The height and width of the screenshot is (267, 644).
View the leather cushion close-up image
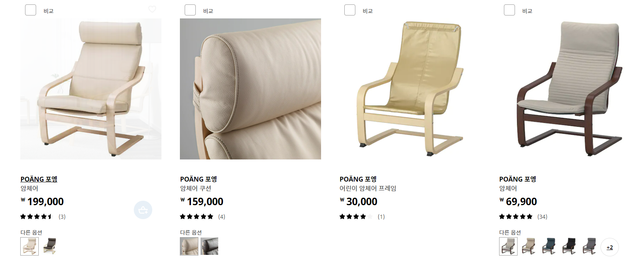click(x=250, y=89)
